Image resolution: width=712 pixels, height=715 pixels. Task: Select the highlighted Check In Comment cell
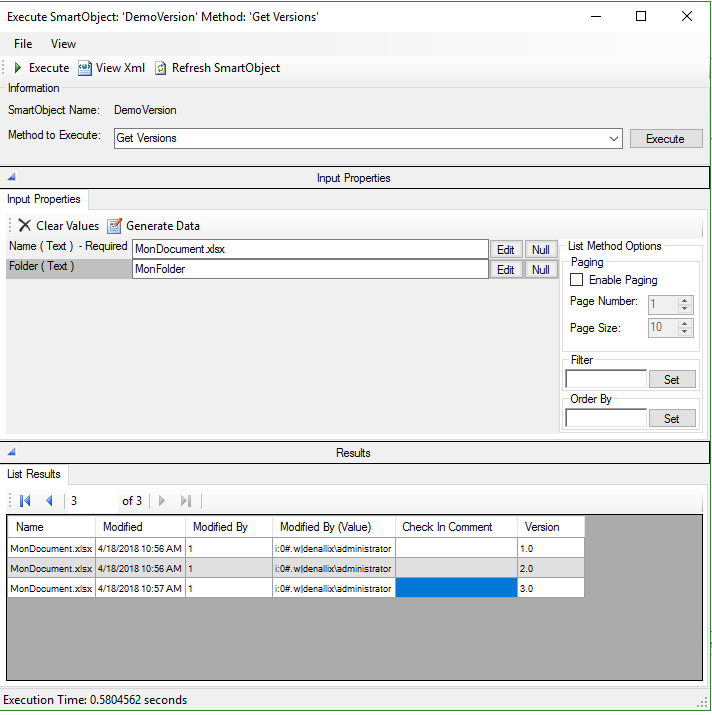456,589
